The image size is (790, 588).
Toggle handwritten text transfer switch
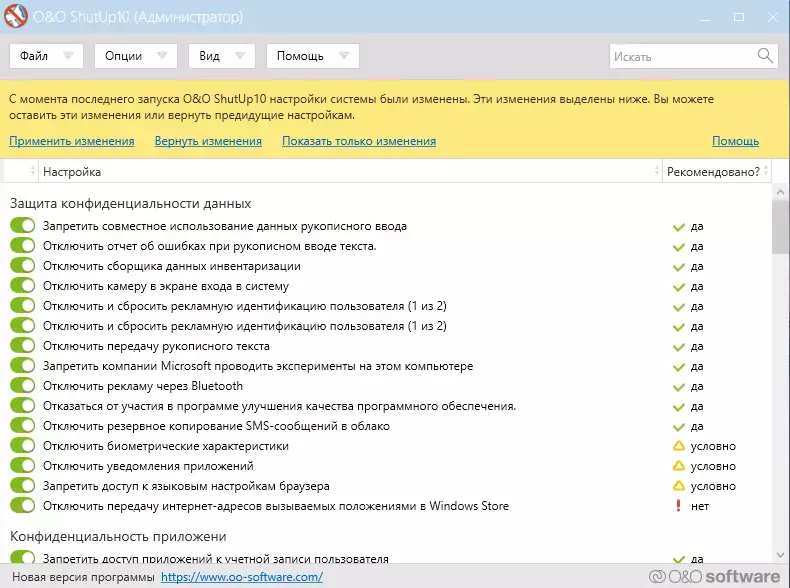point(22,345)
